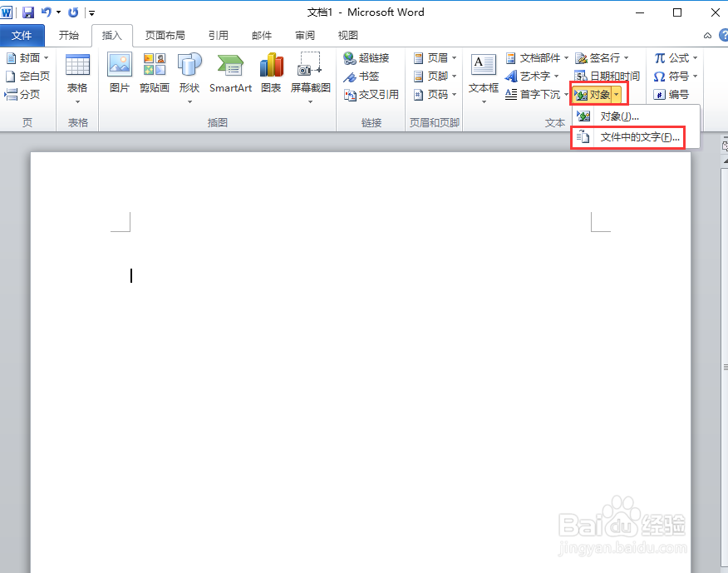This screenshot has width=728, height=573.
Task: Click the Save icon in quick access toolbar
Action: 28,12
